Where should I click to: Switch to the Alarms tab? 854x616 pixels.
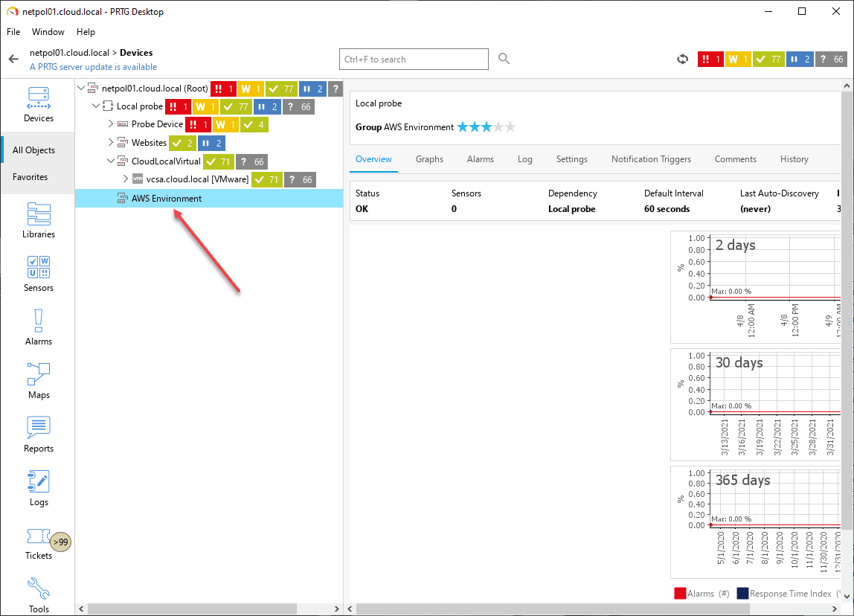point(481,159)
